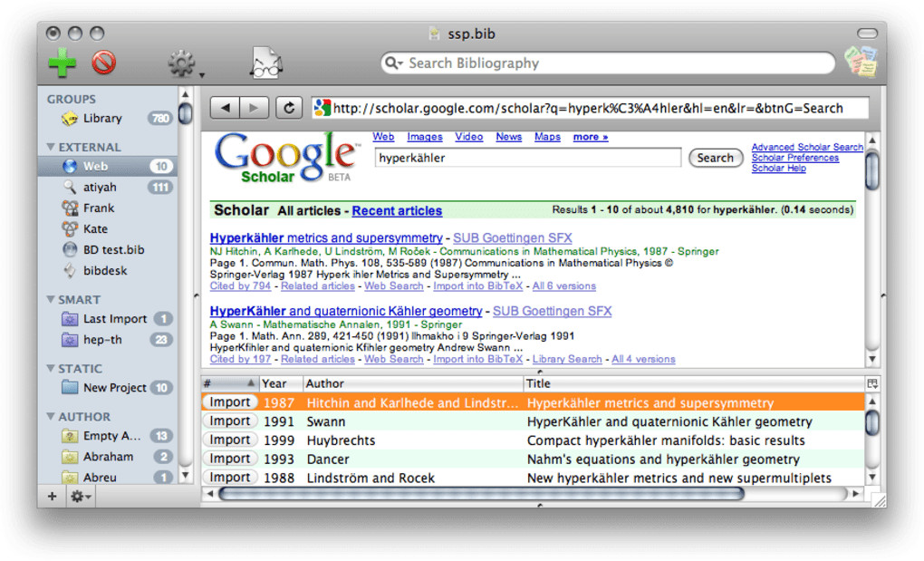Go back in the web browser pane
Viewport: 924px width, 561px height.
coord(225,108)
